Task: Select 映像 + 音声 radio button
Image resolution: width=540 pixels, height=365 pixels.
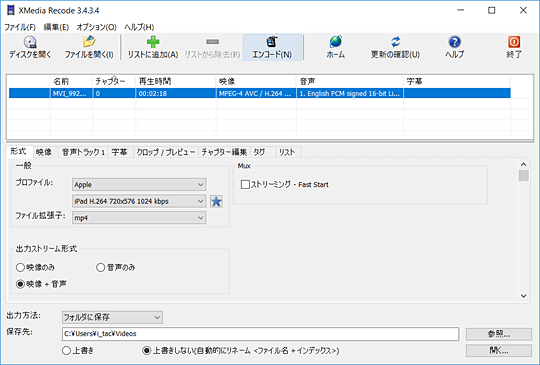Action: pos(20,284)
